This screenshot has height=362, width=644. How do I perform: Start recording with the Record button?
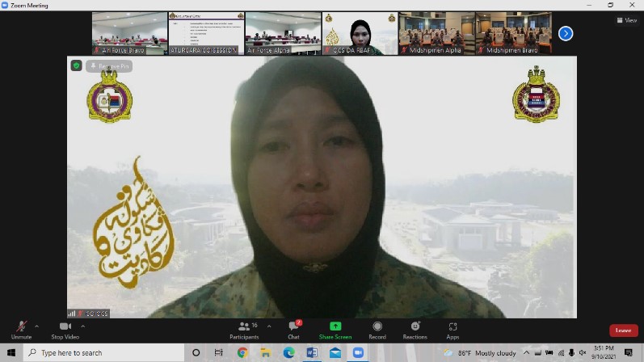click(377, 330)
